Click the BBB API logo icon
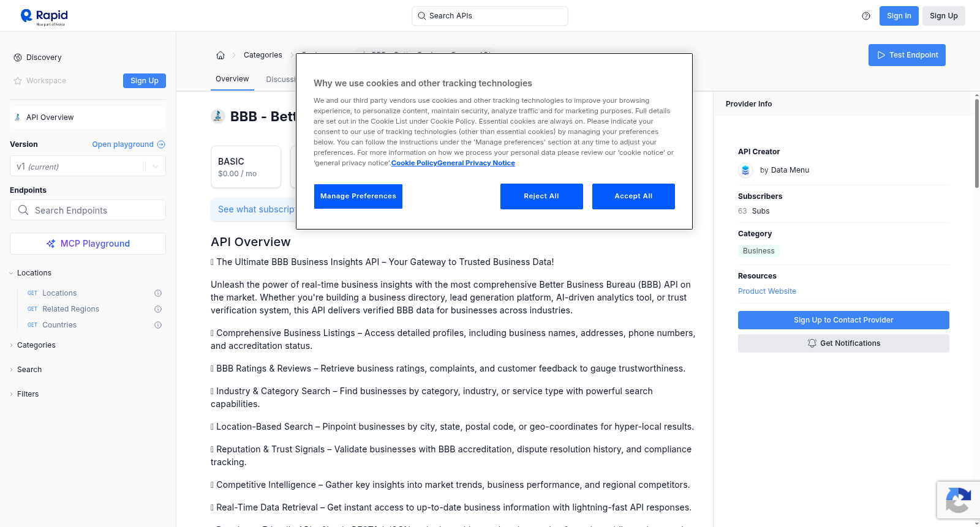The width and height of the screenshot is (980, 527). pos(218,116)
